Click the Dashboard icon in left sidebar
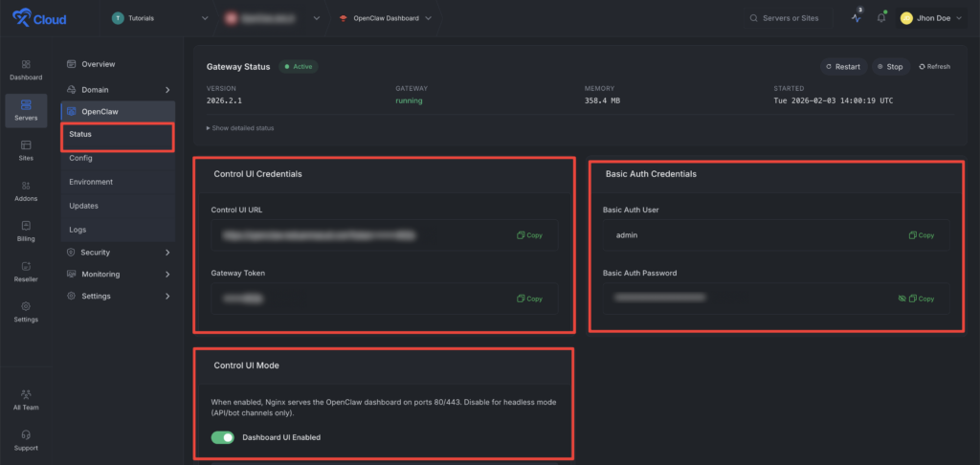The width and height of the screenshot is (980, 465). (26, 69)
